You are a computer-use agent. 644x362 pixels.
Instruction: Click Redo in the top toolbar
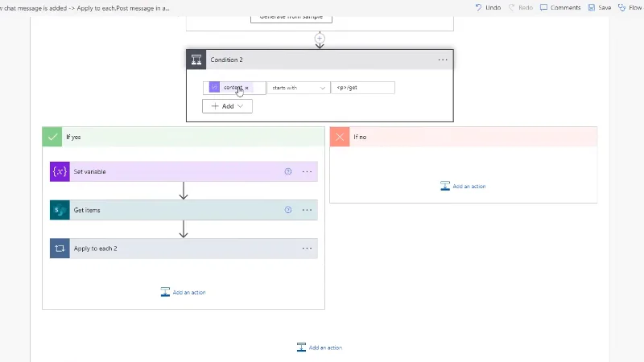(520, 7)
